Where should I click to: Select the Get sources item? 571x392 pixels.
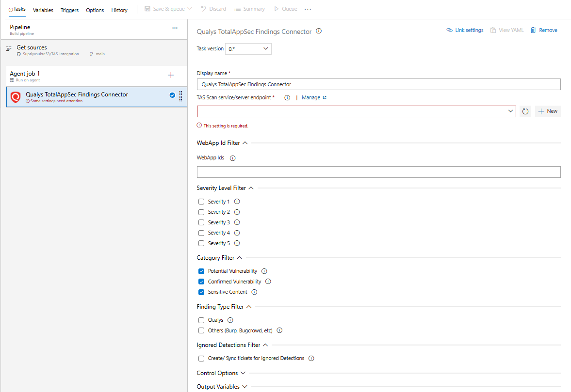pyautogui.click(x=32, y=47)
